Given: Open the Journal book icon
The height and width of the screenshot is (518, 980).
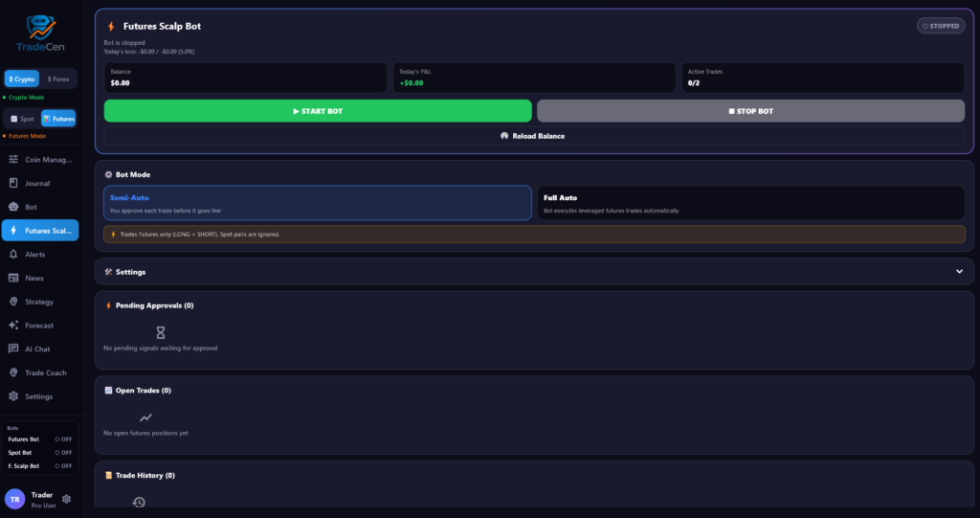Looking at the screenshot, I should coord(13,183).
